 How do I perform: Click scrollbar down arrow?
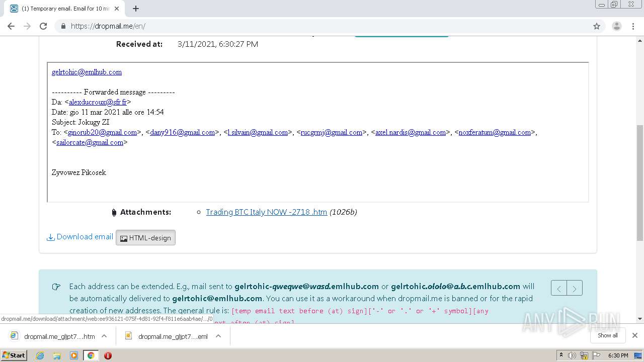click(639, 319)
